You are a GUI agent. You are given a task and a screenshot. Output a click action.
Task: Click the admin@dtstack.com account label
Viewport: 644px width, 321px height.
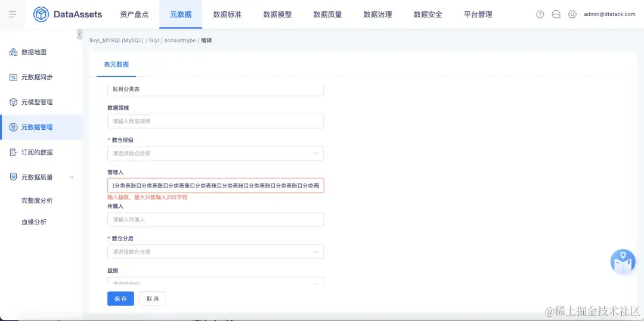(x=609, y=14)
